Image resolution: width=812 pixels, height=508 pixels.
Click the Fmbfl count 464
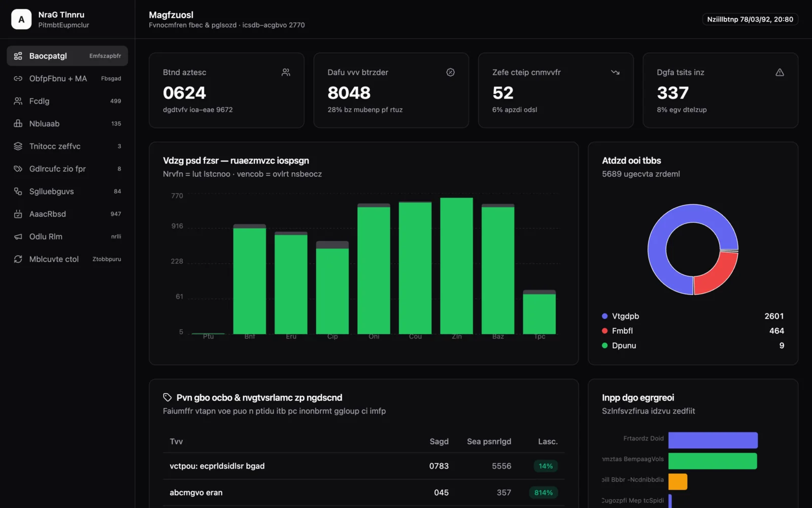776,331
